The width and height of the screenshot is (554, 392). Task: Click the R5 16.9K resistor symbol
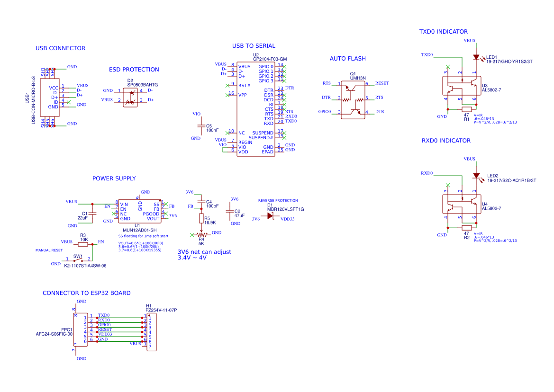201,219
